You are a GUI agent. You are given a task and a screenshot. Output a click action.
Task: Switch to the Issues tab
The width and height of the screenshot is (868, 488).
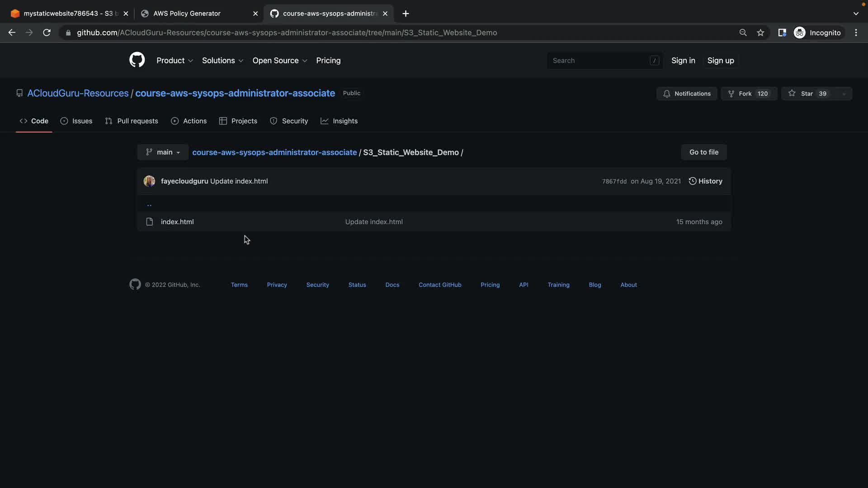(76, 121)
